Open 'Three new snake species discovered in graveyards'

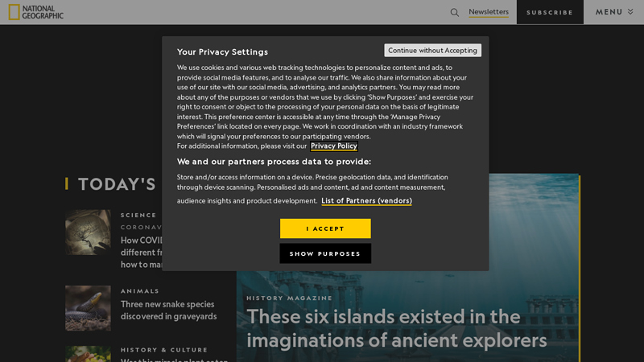pos(168,311)
